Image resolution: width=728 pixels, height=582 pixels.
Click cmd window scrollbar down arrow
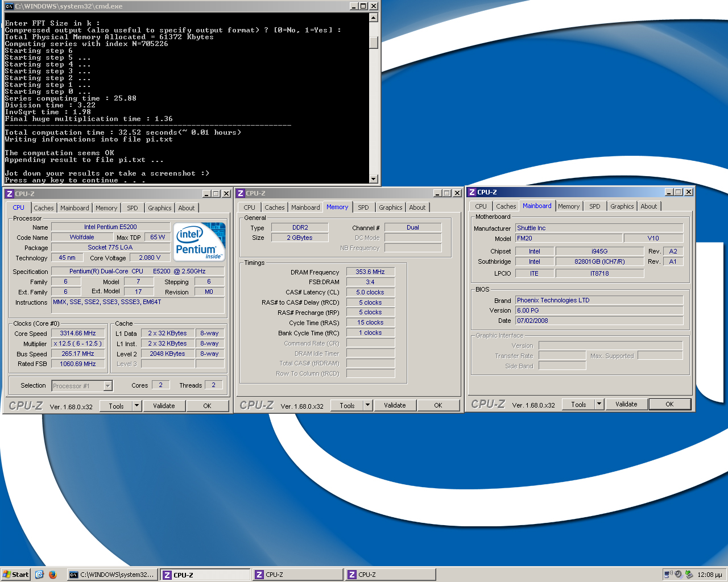[374, 179]
